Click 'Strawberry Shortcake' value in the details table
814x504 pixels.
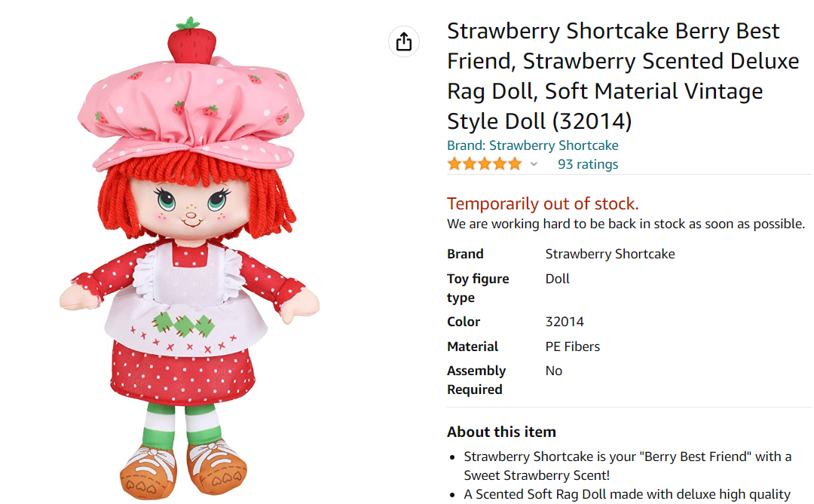pyautogui.click(x=610, y=254)
